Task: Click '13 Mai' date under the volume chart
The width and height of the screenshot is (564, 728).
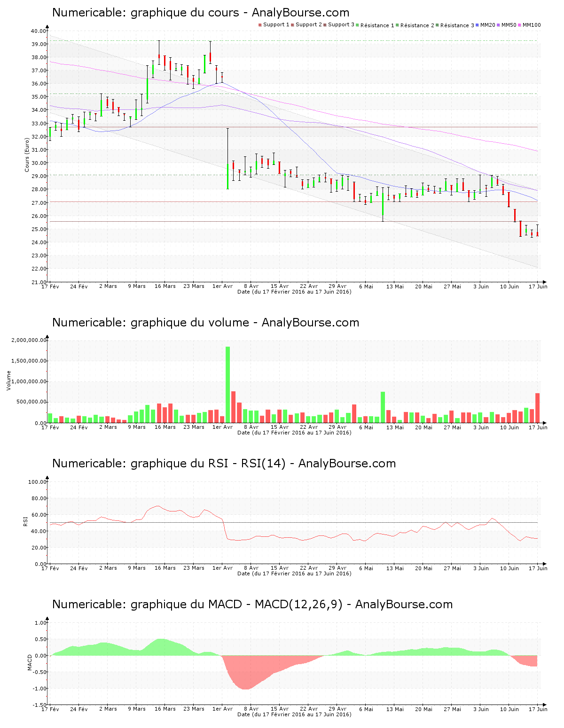Action: pos(395,427)
